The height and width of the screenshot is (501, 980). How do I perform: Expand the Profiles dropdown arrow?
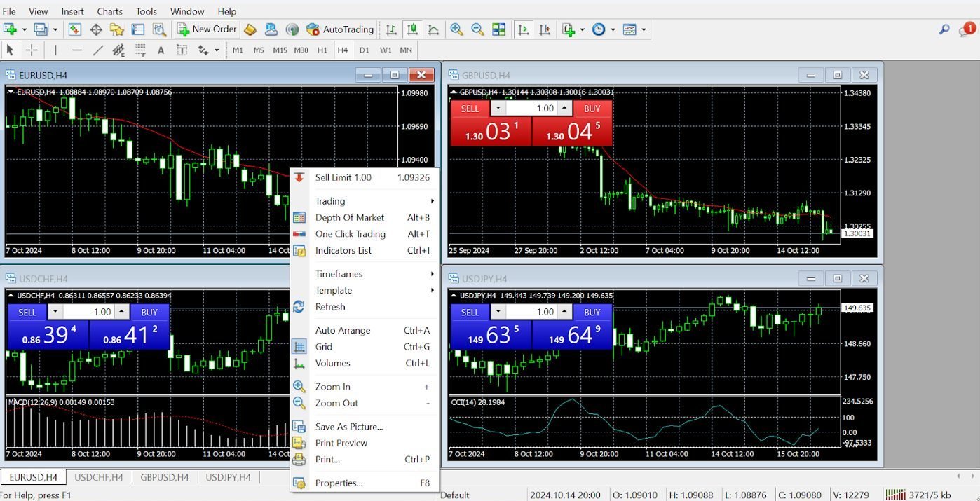pos(55,29)
